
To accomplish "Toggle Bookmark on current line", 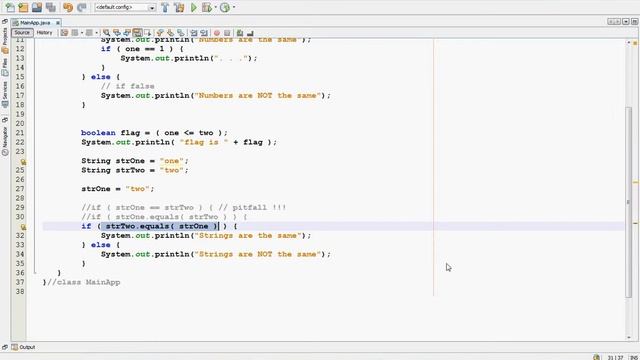I will [180, 33].
